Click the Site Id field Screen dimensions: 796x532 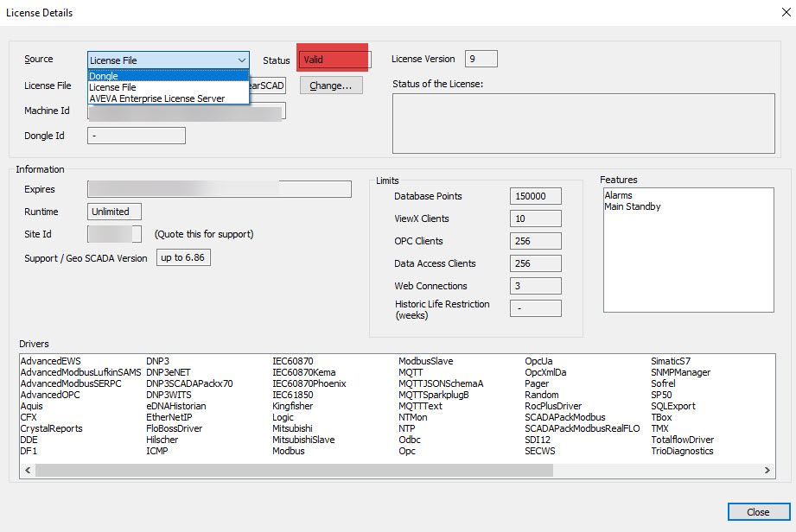point(114,234)
